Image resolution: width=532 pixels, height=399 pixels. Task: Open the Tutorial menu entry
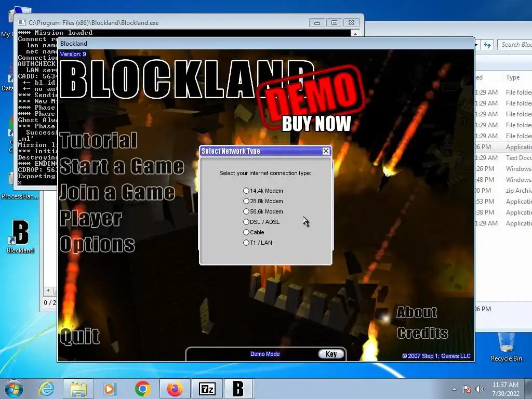pos(98,140)
